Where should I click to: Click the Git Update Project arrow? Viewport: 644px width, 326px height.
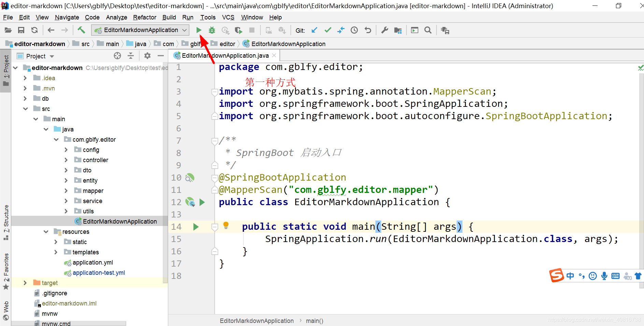tap(314, 30)
